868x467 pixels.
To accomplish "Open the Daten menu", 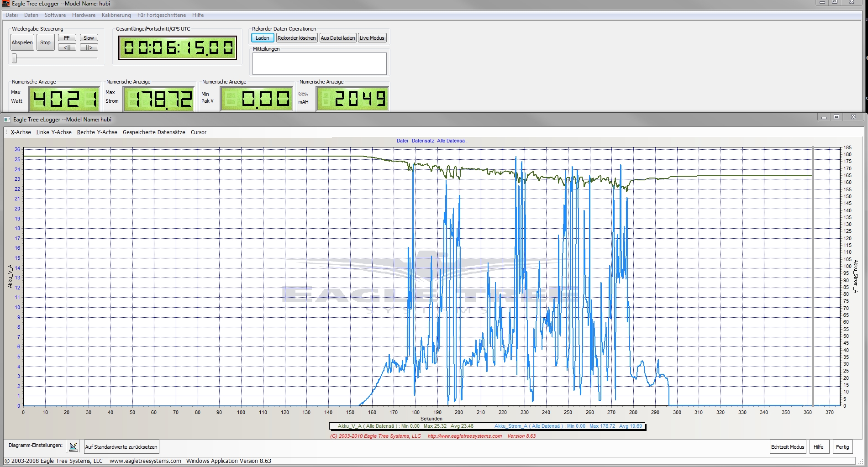I will [x=31, y=15].
